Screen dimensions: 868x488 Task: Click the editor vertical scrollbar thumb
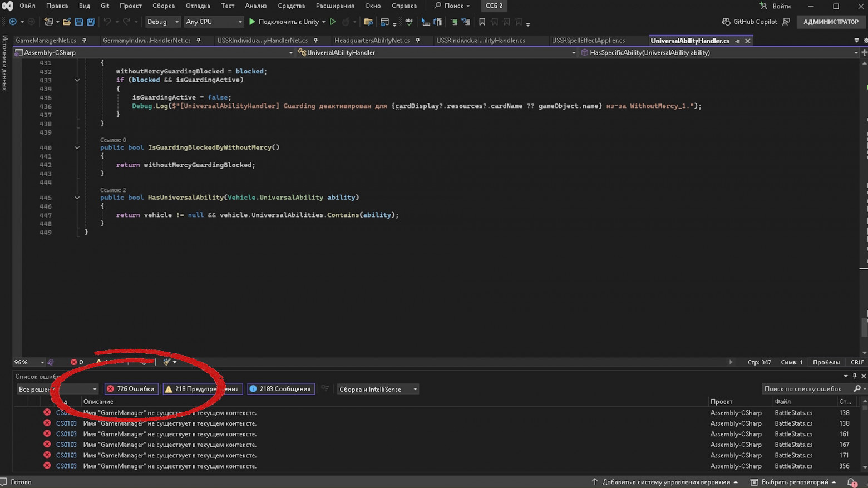pos(864,327)
